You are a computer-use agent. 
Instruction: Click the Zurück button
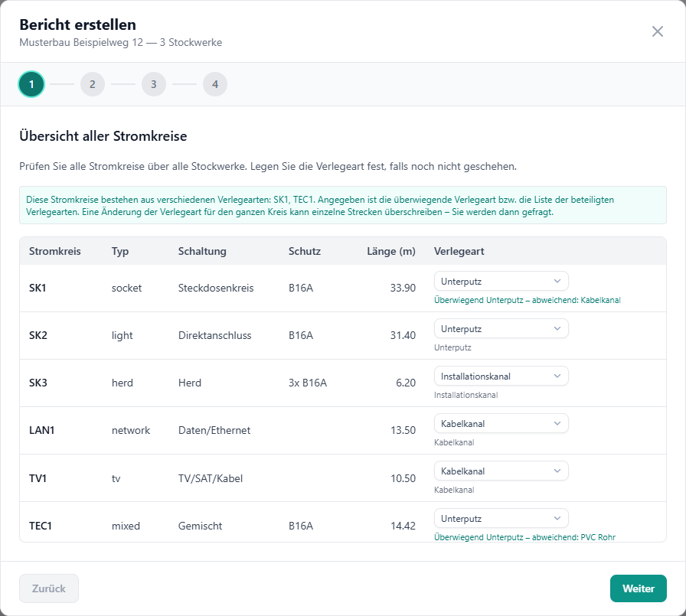49,588
